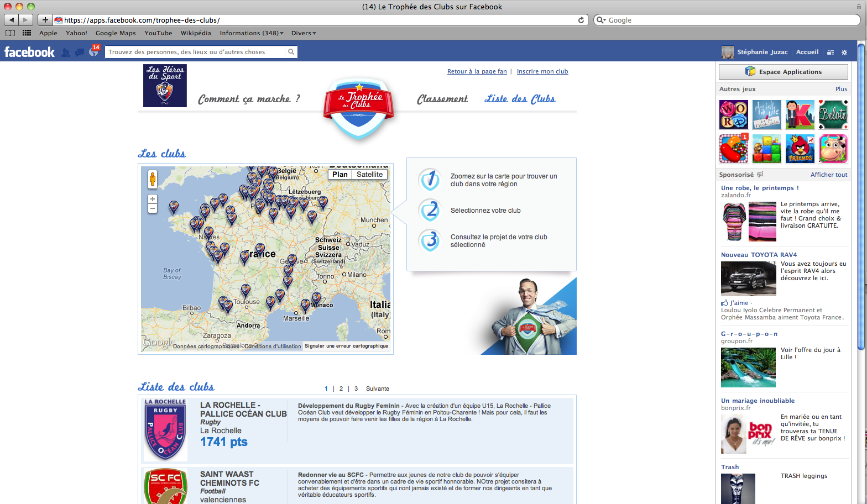Image resolution: width=867 pixels, height=504 pixels.
Task: Open the Comment ça marche ? tab
Action: coord(249,99)
